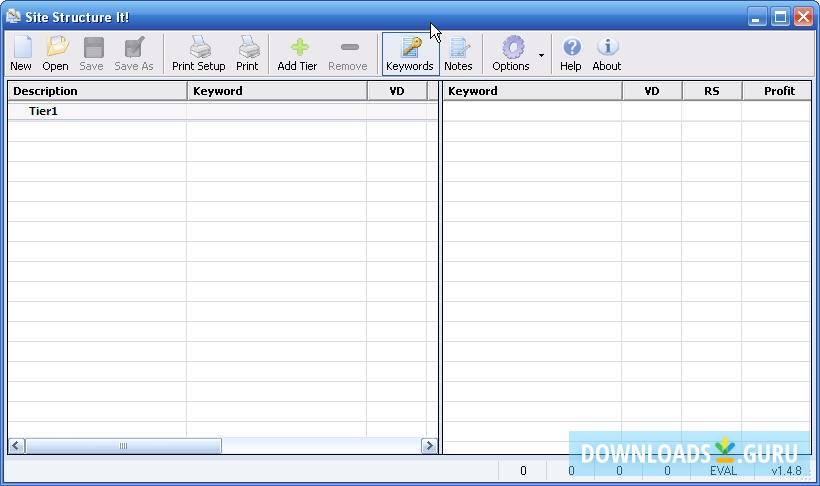Sort by the Profit column header
This screenshot has width=820, height=486.
click(777, 91)
